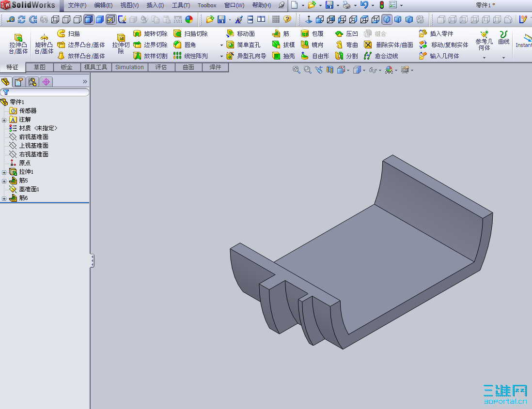Select 前视基准面 in the feature tree
This screenshot has height=409, width=532.
(33, 137)
